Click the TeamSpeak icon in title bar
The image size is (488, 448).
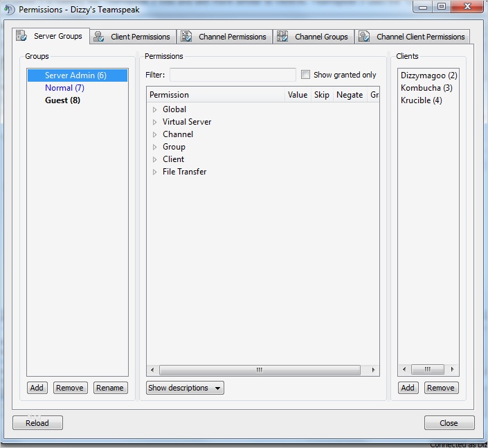(x=9, y=9)
